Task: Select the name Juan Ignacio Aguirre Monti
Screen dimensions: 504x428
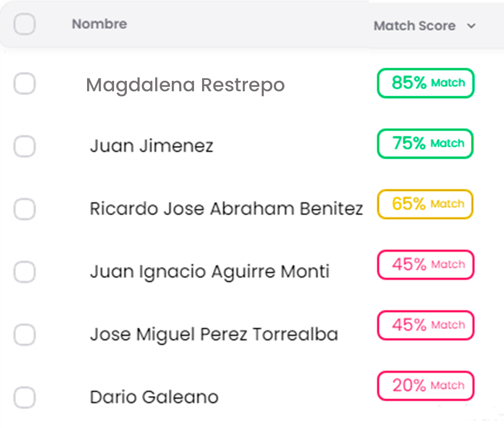Action: tap(209, 272)
